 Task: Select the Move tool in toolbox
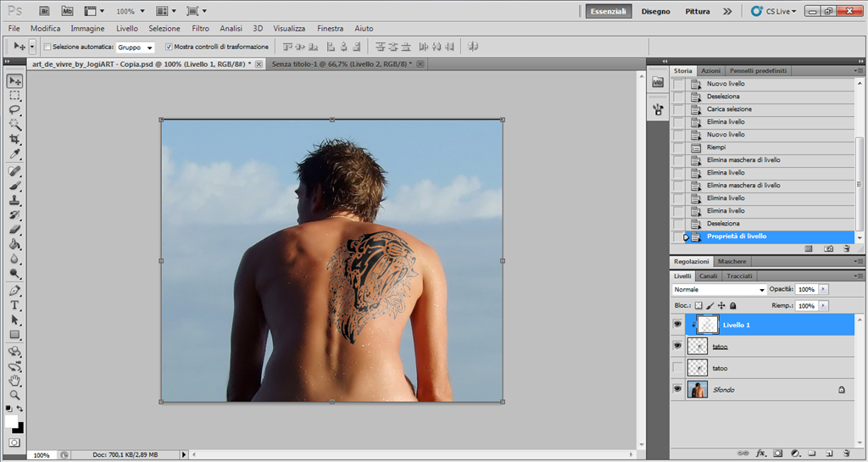[15, 81]
